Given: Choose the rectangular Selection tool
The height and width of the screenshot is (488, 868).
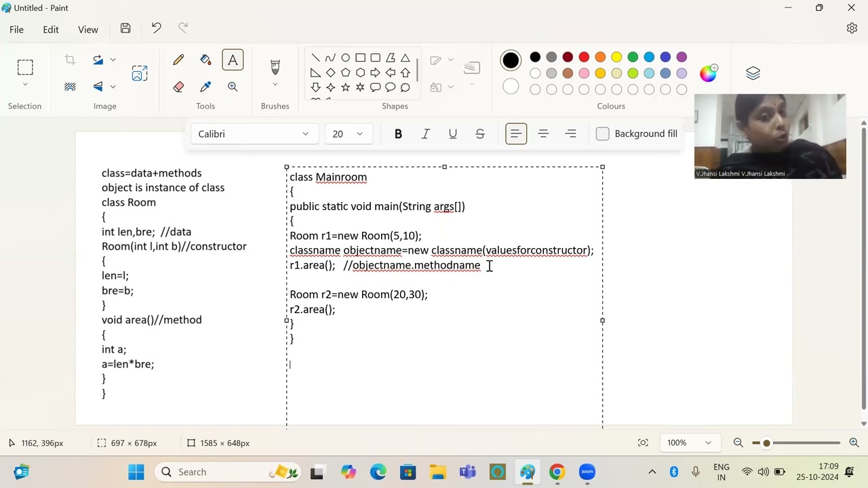Looking at the screenshot, I should click(25, 67).
